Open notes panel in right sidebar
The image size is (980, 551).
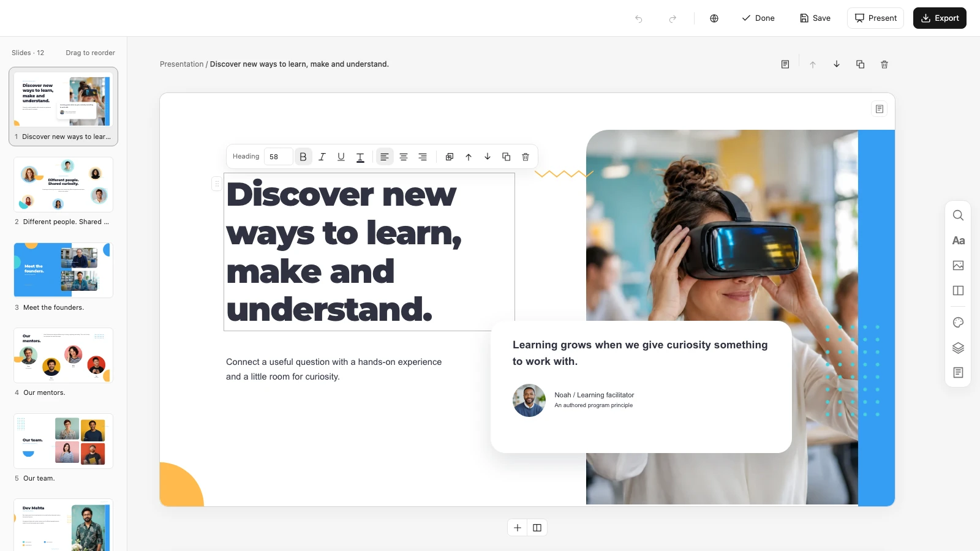[x=959, y=373]
